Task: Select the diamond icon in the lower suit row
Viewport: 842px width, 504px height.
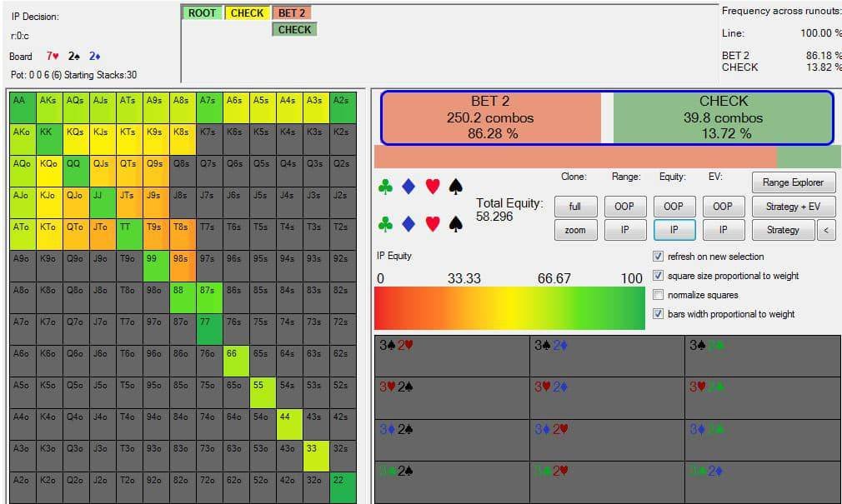Action: tap(408, 224)
